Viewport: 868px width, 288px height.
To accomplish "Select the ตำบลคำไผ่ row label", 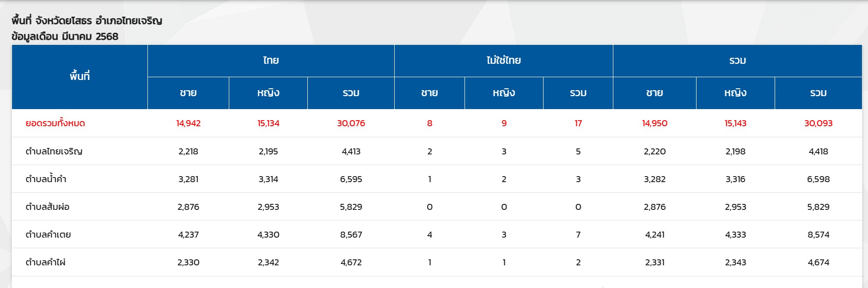I will click(x=45, y=262).
